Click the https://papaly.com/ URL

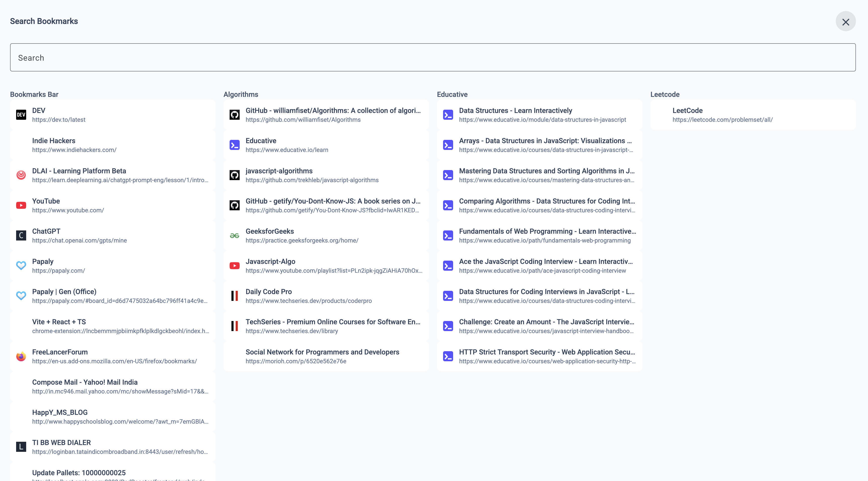tap(59, 271)
